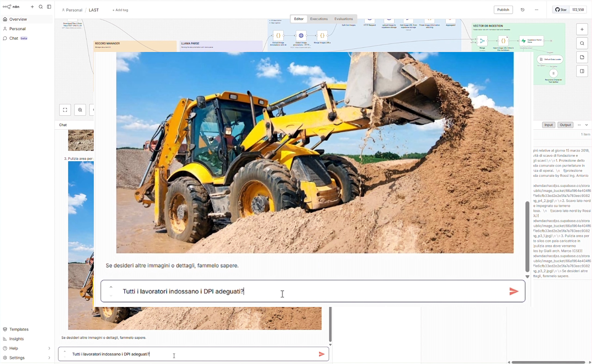Toggle the Input panel button
The image size is (592, 364).
pyautogui.click(x=548, y=125)
